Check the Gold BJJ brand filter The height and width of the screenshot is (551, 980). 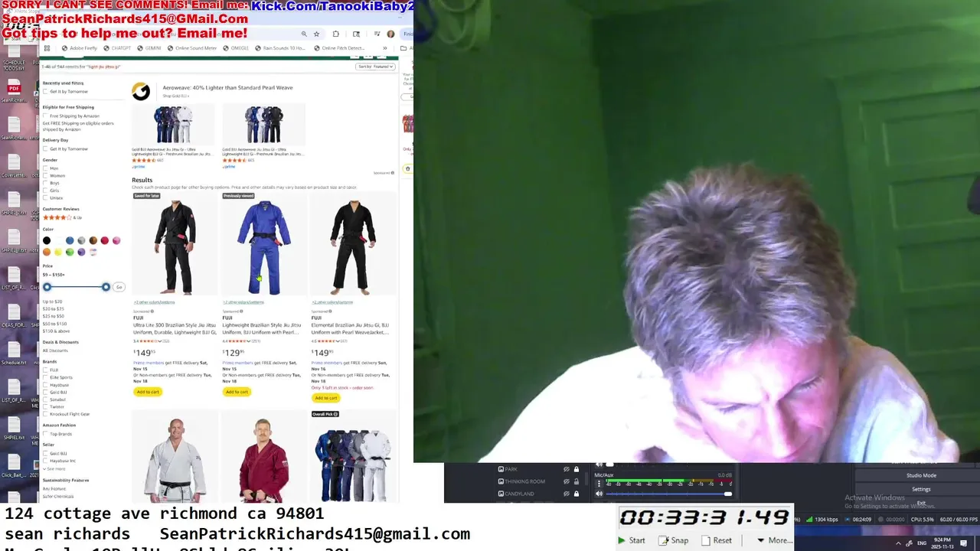[x=45, y=392]
